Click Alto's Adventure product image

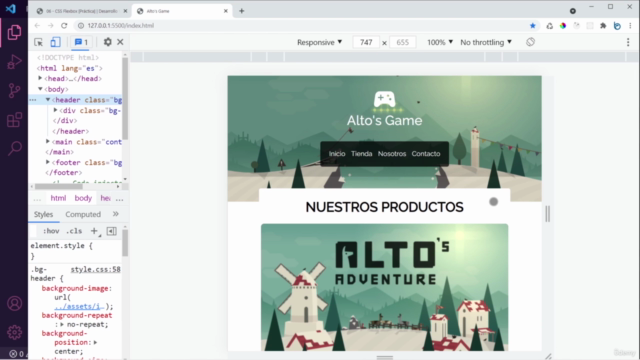click(384, 287)
